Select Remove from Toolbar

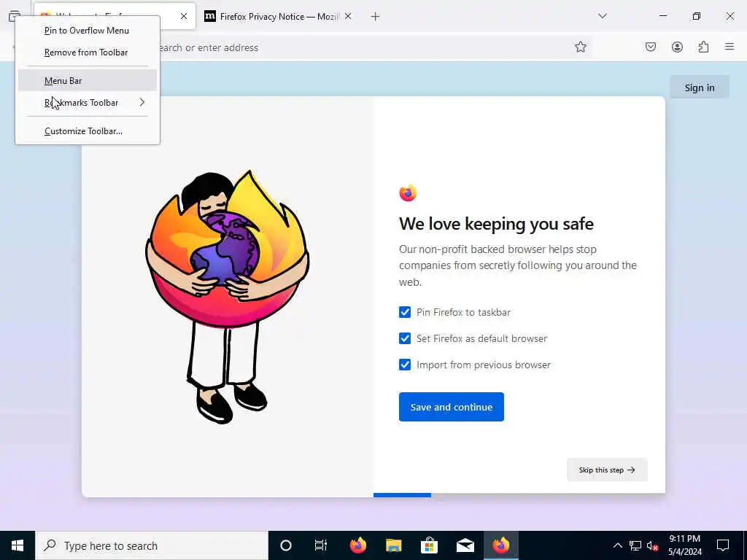pyautogui.click(x=86, y=52)
